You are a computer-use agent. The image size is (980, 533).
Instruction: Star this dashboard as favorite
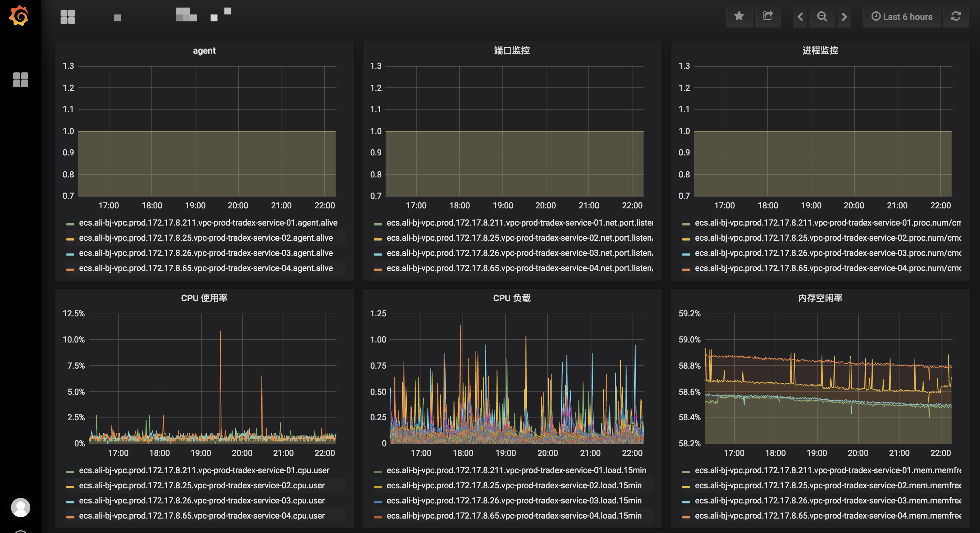(x=739, y=17)
